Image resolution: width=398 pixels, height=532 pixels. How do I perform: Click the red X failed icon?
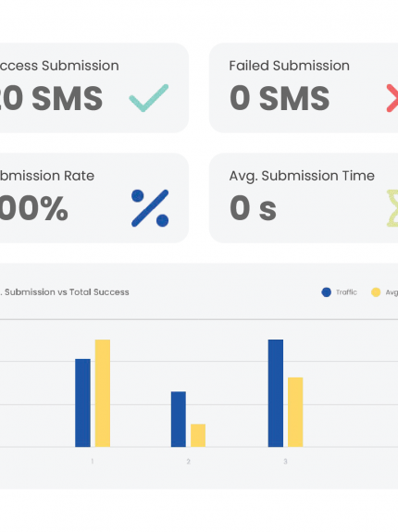coord(392,98)
